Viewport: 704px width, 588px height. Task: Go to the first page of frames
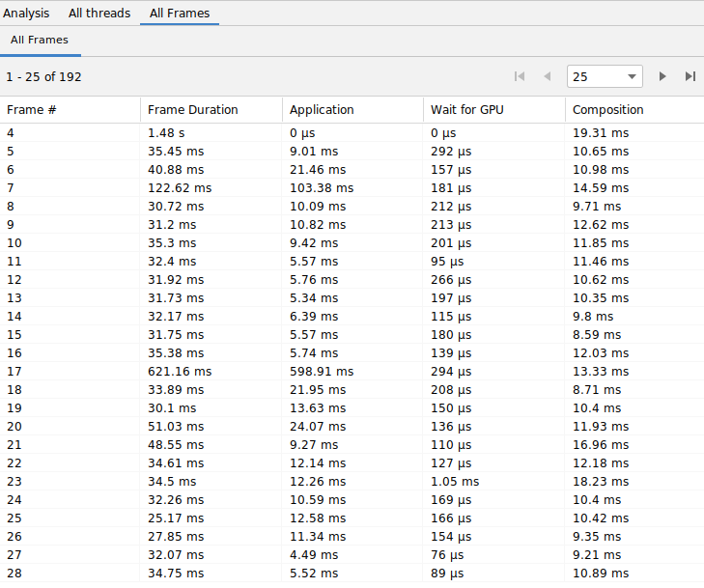click(x=520, y=76)
